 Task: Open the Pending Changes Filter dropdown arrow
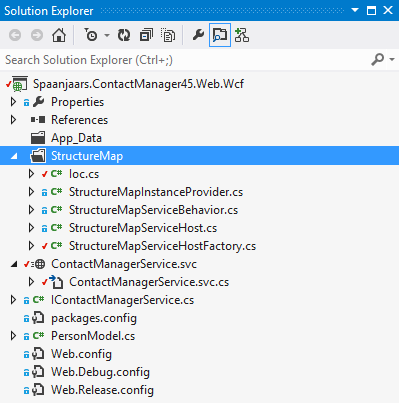pyautogui.click(x=107, y=35)
